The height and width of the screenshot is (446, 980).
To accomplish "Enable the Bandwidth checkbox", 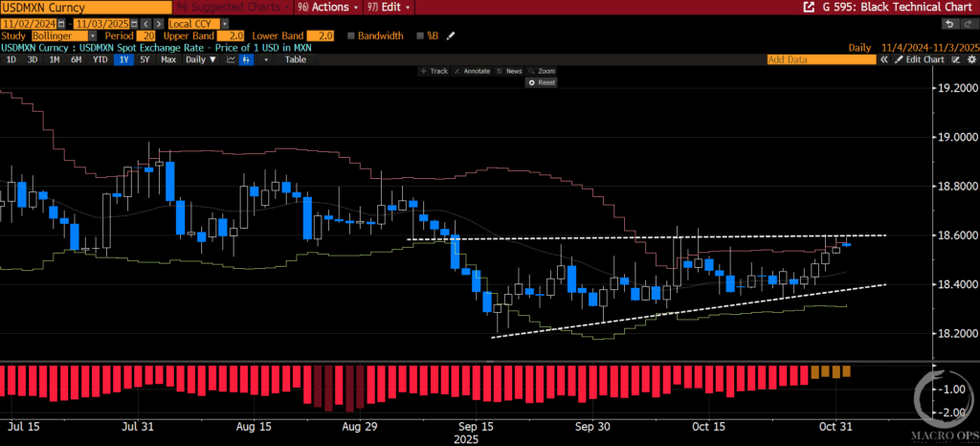I will click(x=351, y=35).
